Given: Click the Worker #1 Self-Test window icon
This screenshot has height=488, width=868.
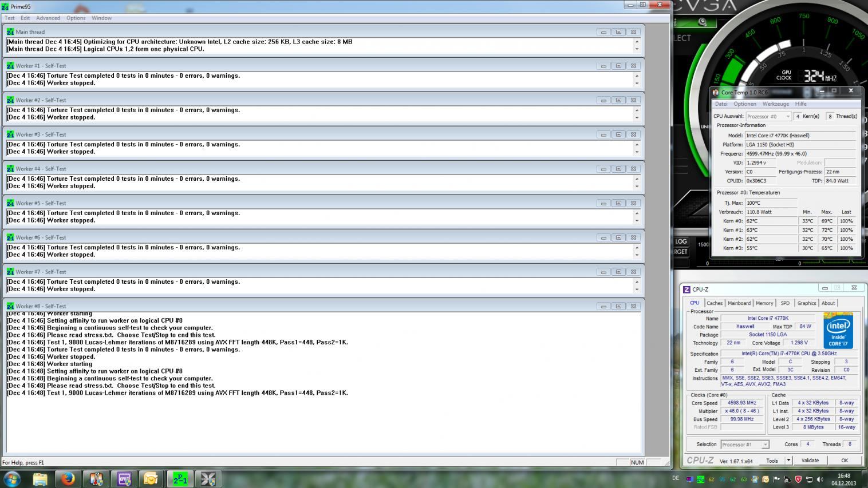Looking at the screenshot, I should 10,65.
